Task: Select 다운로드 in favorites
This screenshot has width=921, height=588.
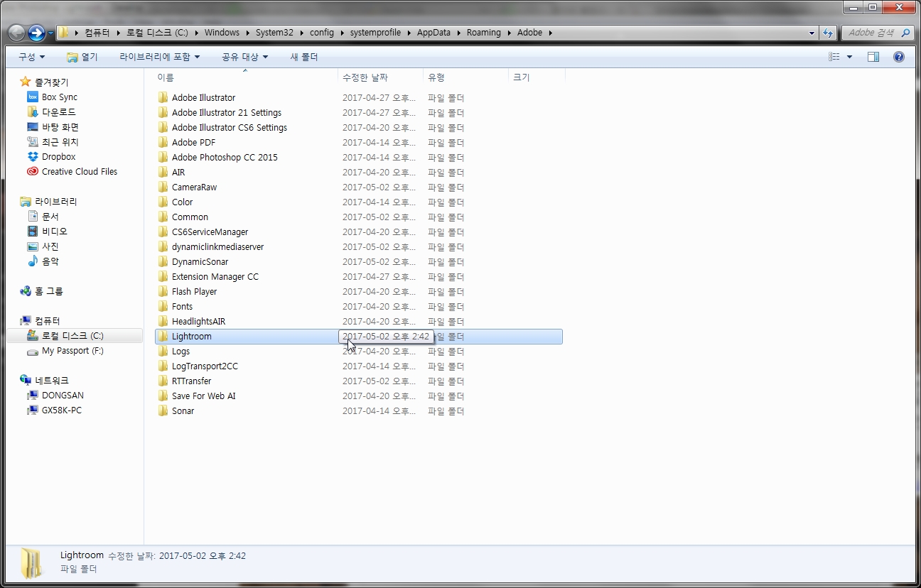Action: [59, 112]
